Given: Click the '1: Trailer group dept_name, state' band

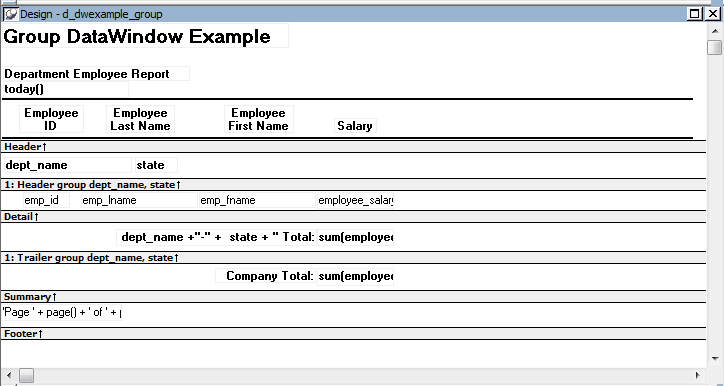Looking at the screenshot, I should [x=354, y=258].
